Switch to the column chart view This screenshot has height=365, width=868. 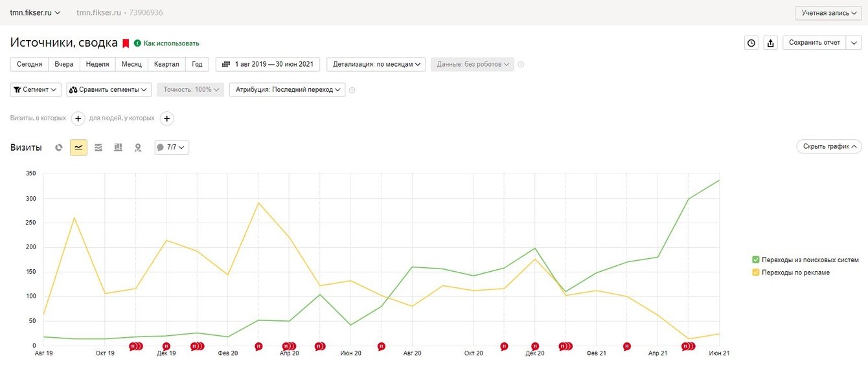coord(118,148)
